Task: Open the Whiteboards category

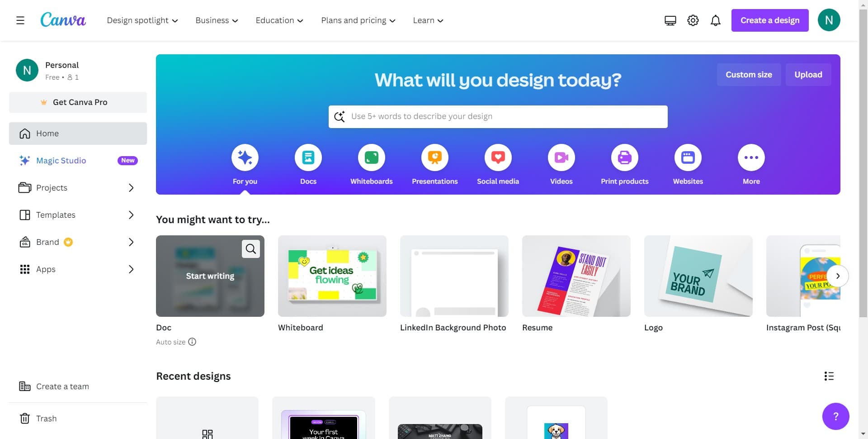Action: click(371, 157)
